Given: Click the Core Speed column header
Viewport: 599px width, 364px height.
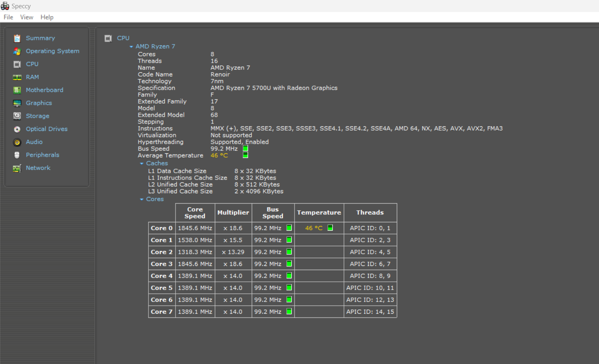Looking at the screenshot, I should click(195, 213).
